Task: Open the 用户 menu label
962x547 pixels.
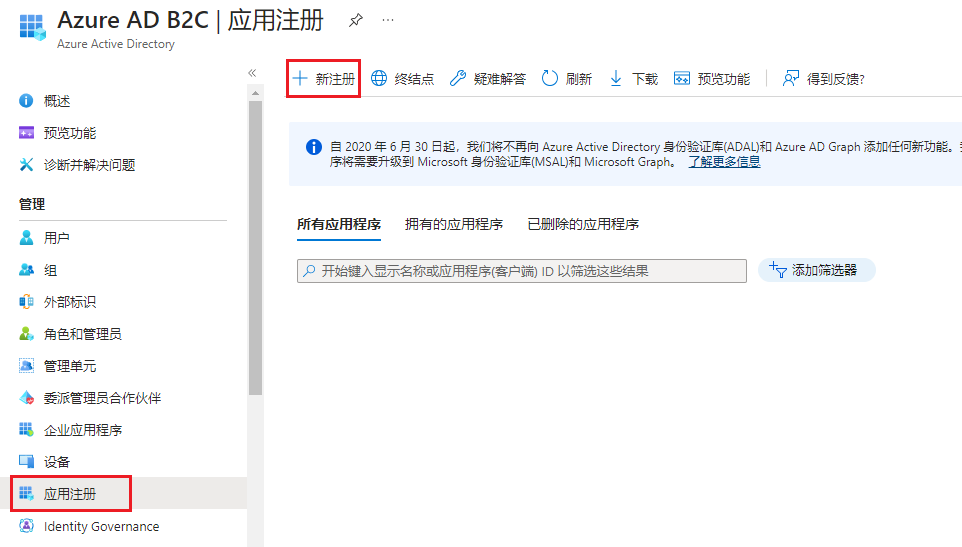Action: [x=56, y=238]
